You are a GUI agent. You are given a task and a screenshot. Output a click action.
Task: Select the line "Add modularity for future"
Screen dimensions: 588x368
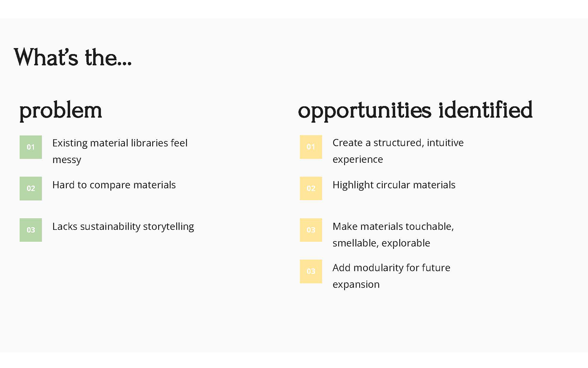pyautogui.click(x=391, y=268)
